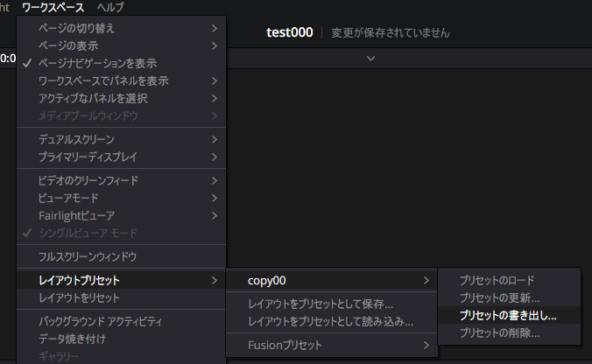Screen dimensions: 592x364
Task: Expand Fairlightビューア submenu
Action: pyautogui.click(x=121, y=216)
